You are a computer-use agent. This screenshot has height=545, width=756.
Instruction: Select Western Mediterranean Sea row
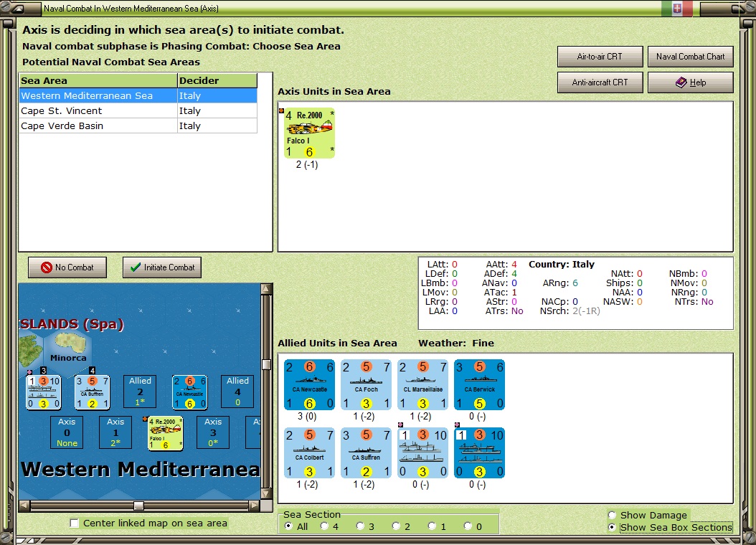point(138,95)
